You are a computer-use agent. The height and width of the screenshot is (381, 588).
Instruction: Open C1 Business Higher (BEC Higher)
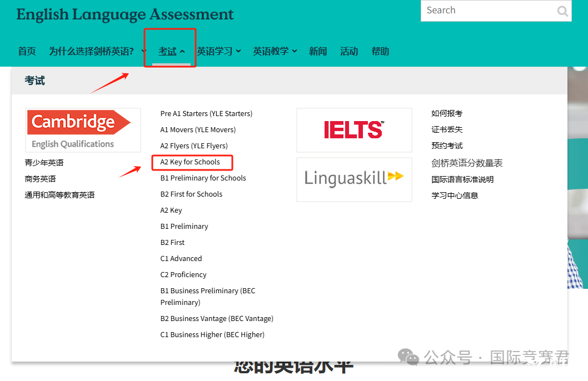pyautogui.click(x=212, y=334)
